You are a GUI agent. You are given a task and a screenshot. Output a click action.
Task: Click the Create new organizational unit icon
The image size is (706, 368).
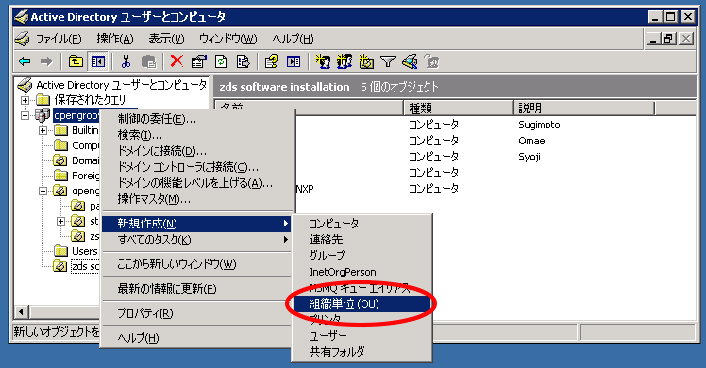point(367,61)
